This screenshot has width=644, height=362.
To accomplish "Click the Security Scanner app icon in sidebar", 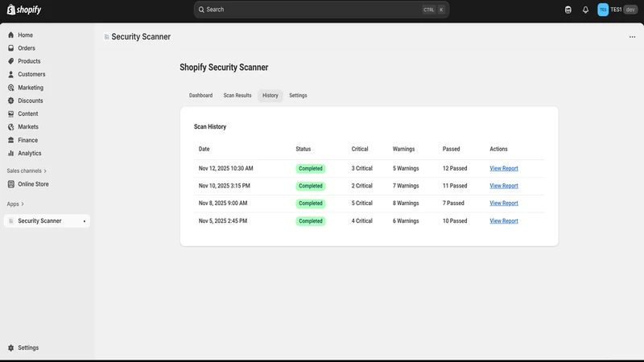I will tap(11, 220).
